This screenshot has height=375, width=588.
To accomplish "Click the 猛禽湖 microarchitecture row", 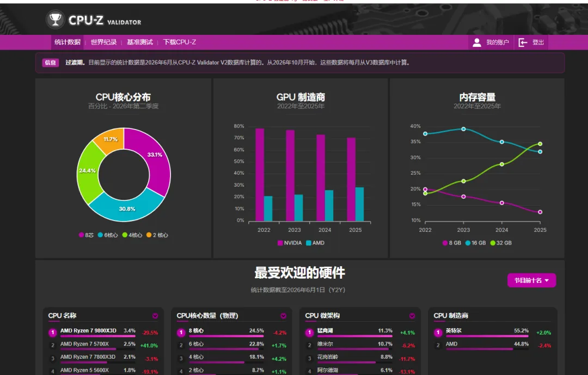I will (360, 332).
